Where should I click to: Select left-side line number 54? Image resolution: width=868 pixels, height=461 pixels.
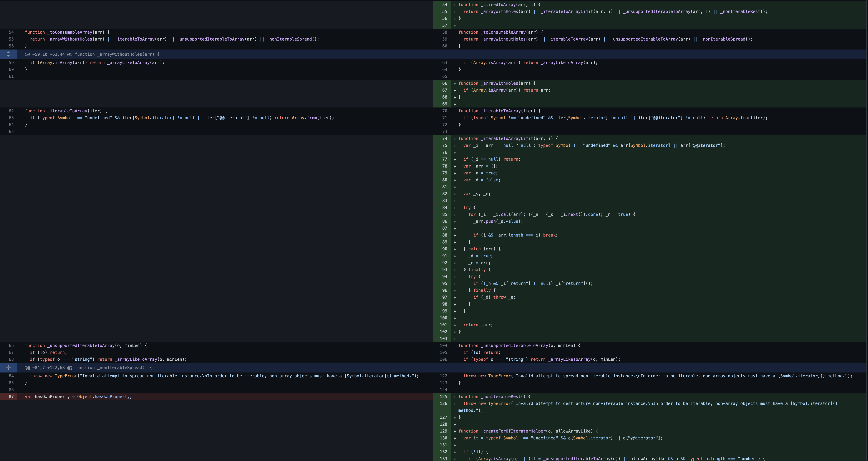click(x=11, y=32)
